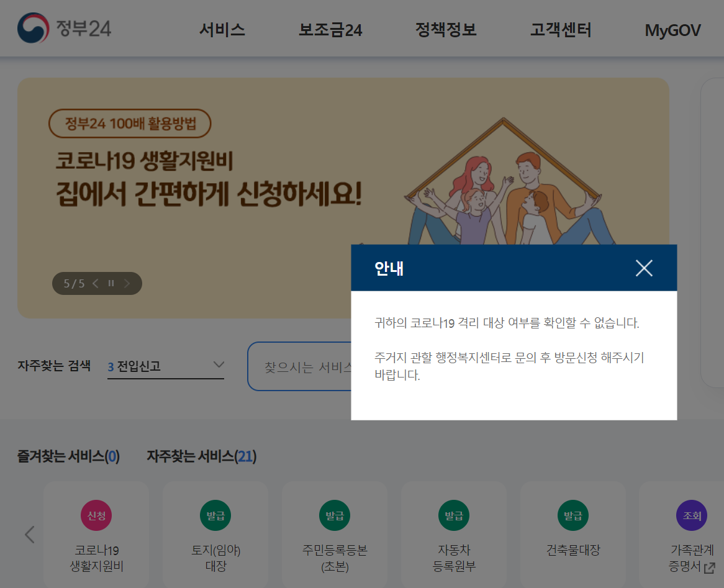The height and width of the screenshot is (588, 724).
Task: Click 발급 icon for 자동차 등록원부
Action: click(454, 515)
